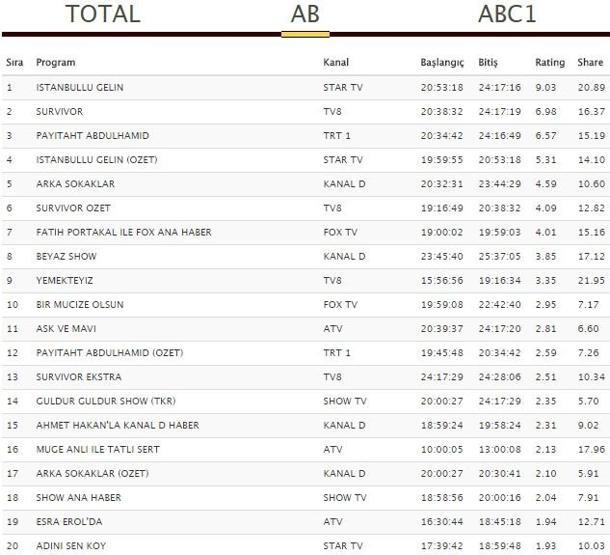Click SHOW ANA HABER program name

79,497
